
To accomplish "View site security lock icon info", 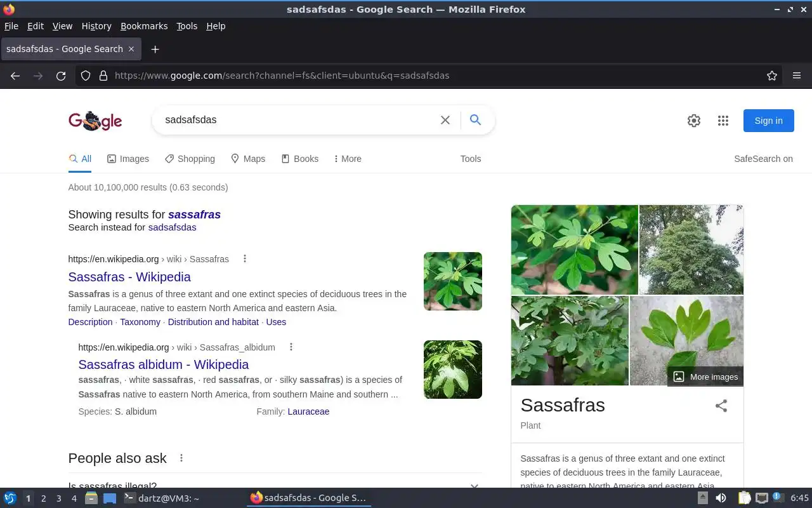I will coord(103,76).
